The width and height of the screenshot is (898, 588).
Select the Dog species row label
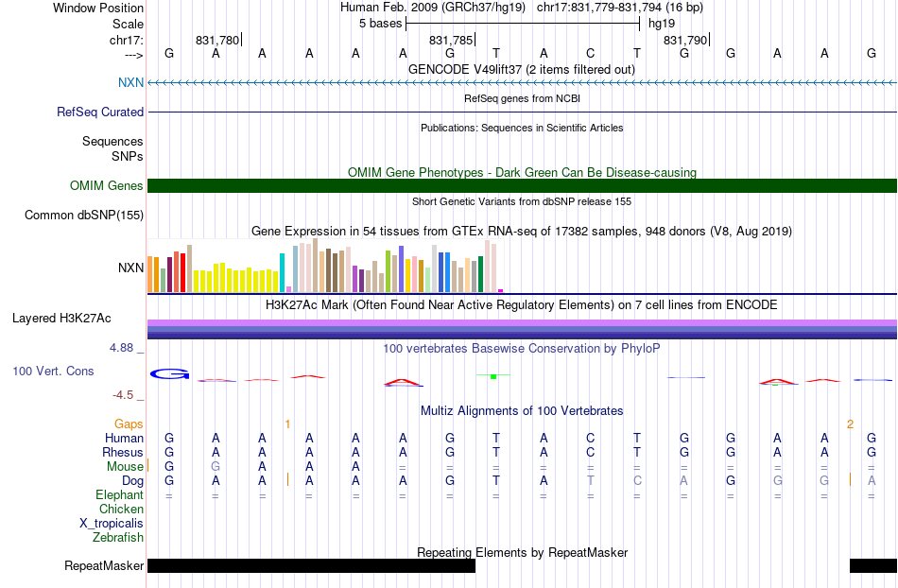[133, 481]
